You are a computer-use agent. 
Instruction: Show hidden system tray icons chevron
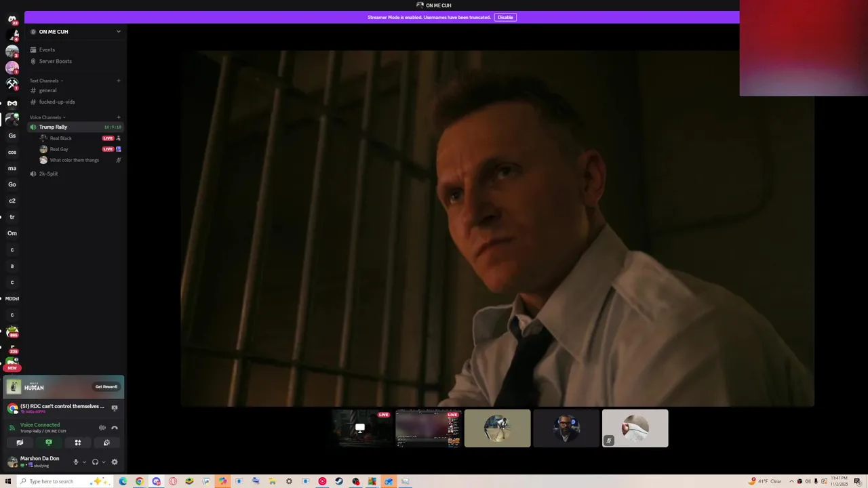[x=791, y=481]
